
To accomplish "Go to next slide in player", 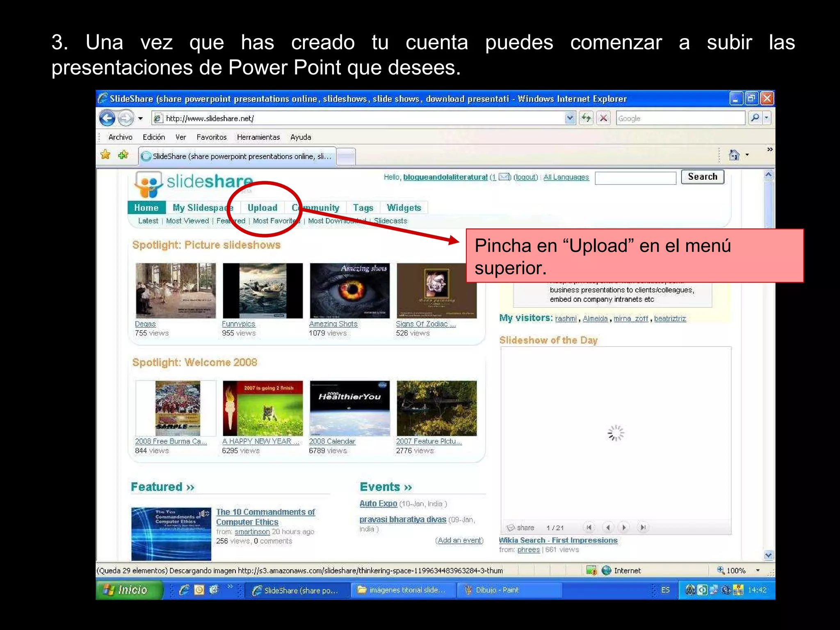I will pyautogui.click(x=624, y=527).
